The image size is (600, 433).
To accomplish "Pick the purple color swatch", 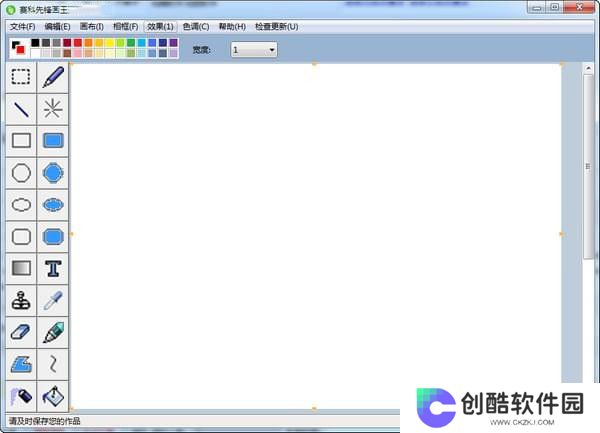I will (x=173, y=42).
